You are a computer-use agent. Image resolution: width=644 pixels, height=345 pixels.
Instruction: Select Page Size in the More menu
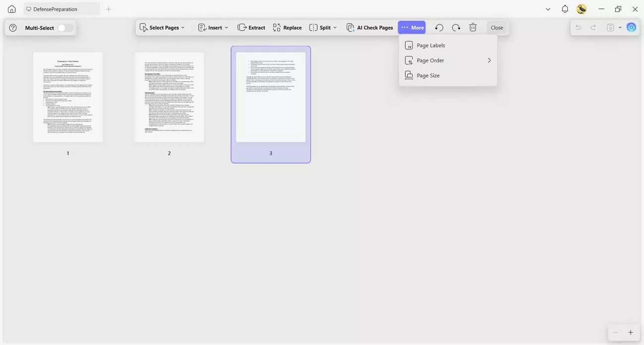click(x=428, y=75)
